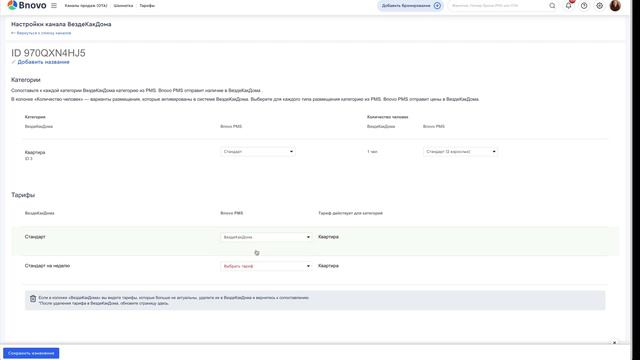Open the notifications bell
This screenshot has height=360, width=640.
point(569,6)
